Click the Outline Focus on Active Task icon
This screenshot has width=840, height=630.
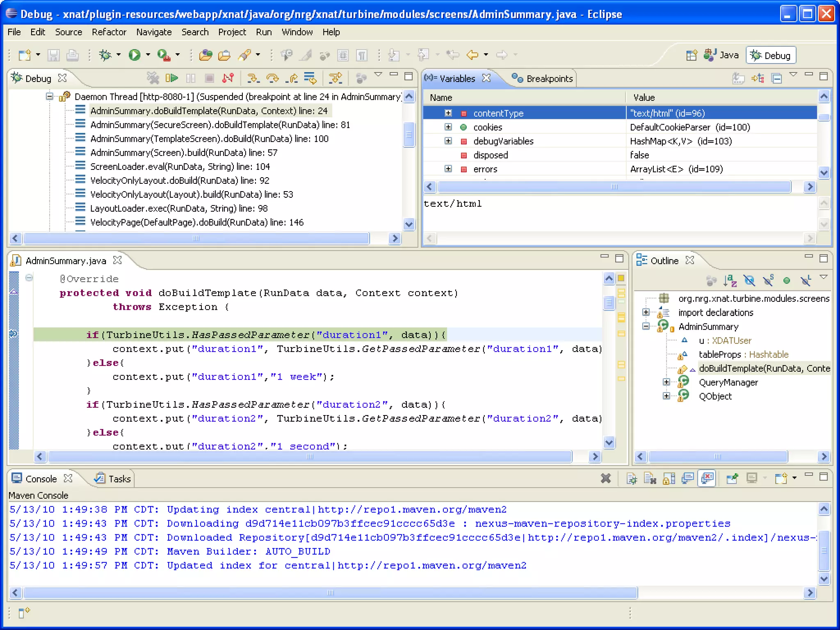(x=711, y=281)
